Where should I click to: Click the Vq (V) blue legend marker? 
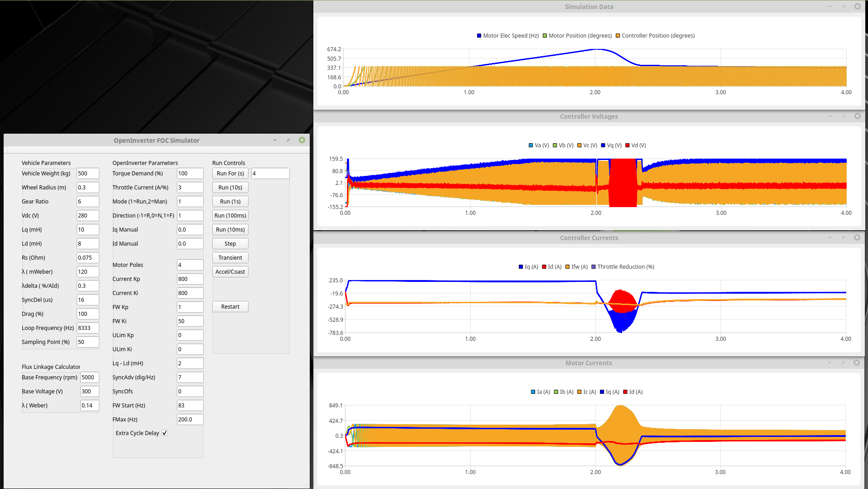(x=603, y=145)
